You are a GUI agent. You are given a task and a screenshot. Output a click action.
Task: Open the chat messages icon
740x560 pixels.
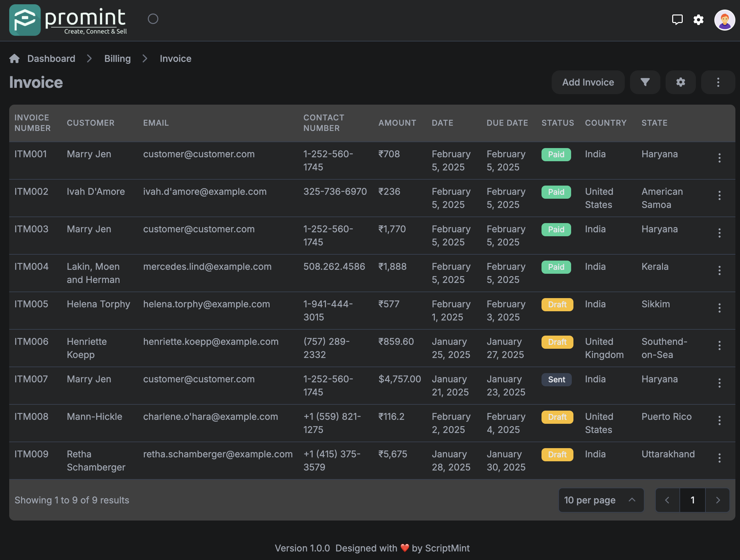(x=677, y=20)
